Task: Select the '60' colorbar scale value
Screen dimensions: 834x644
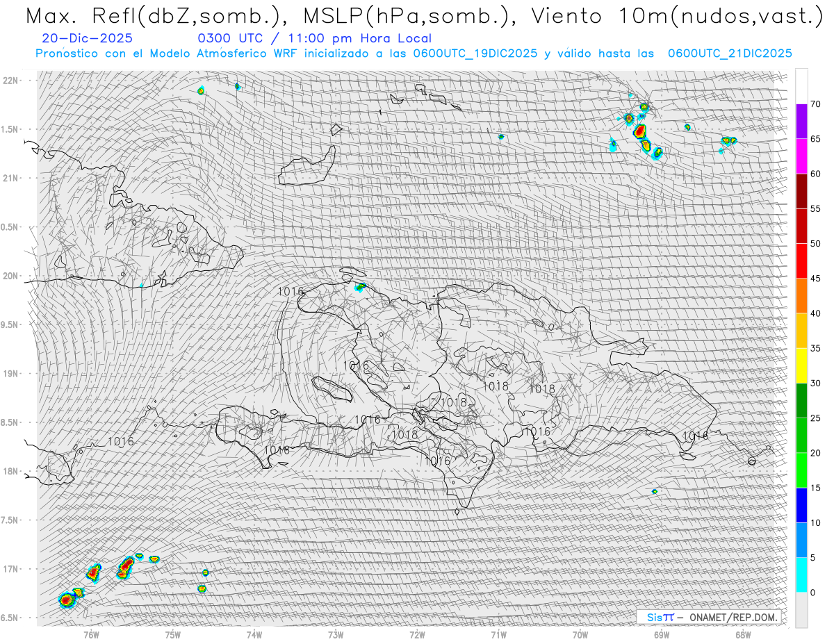Action: (815, 174)
